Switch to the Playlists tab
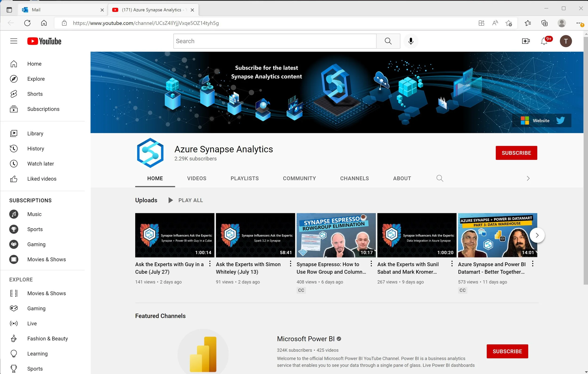 244,178
